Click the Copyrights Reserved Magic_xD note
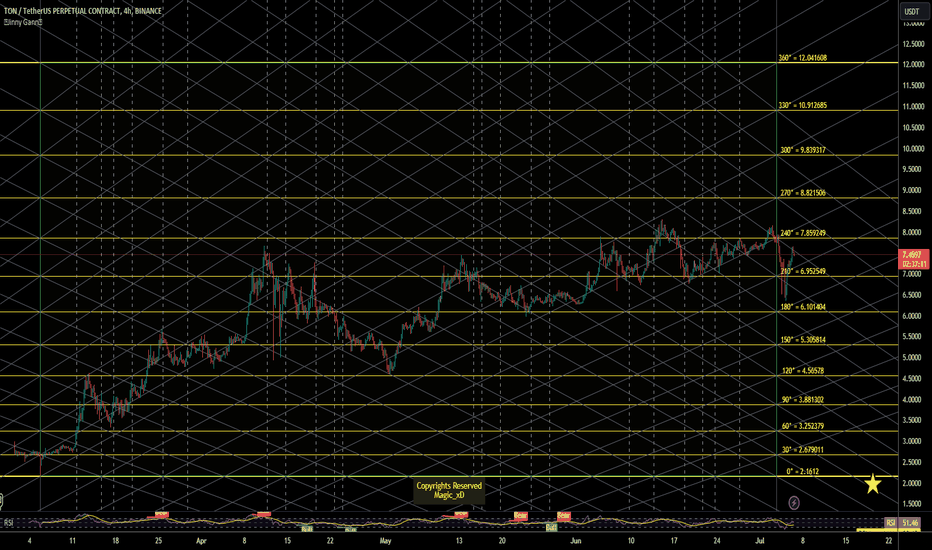The image size is (932, 550). (x=449, y=491)
